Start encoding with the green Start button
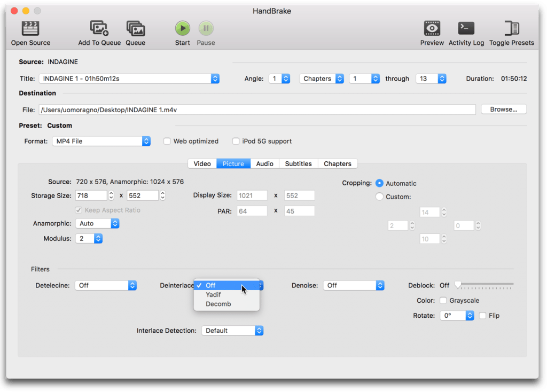Screen dimensions: 547x392 183,29
